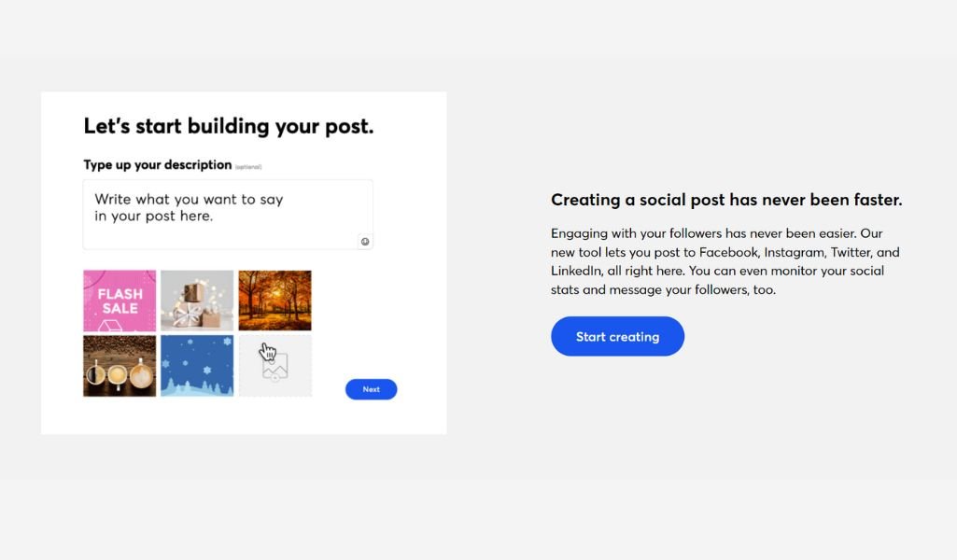The image size is (957, 560).
Task: Click the word 'LinkedIn' in the paragraph
Action: coord(575,271)
